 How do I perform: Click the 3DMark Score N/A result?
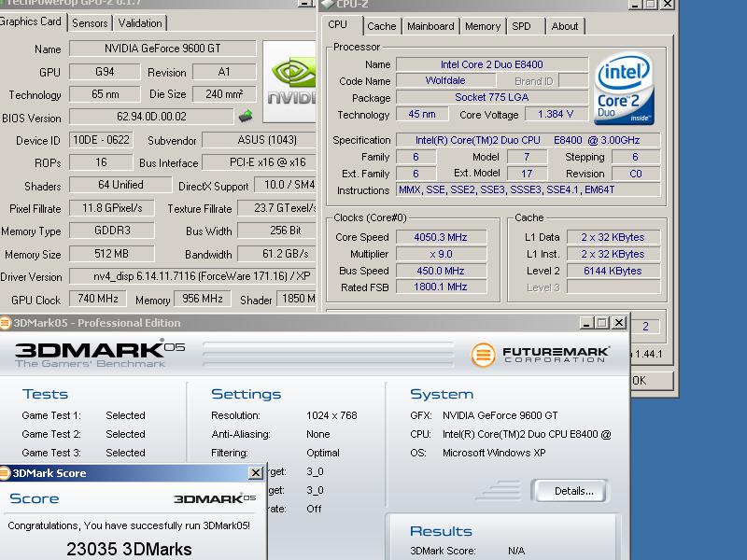click(516, 551)
